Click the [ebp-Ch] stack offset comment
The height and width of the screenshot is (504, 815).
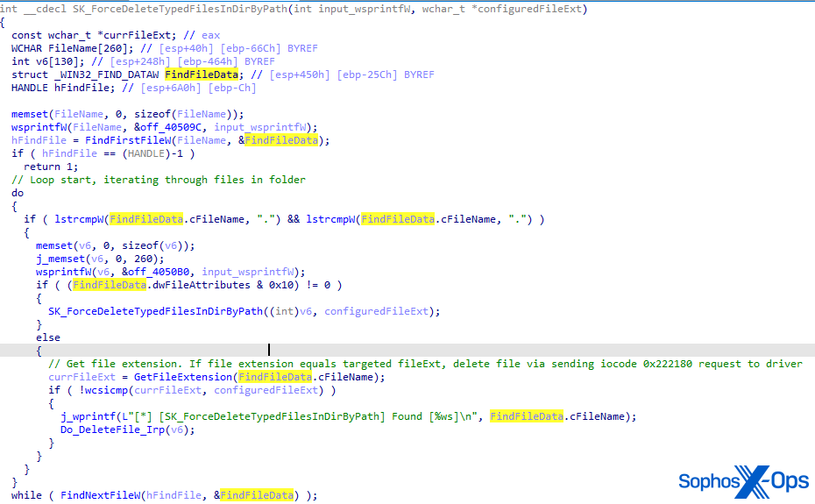coord(232,88)
